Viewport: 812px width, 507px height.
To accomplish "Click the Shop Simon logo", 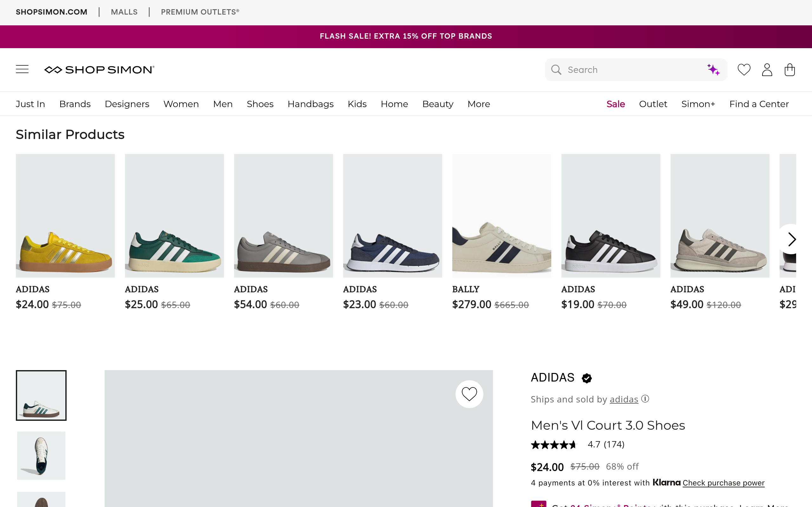I will 99,70.
